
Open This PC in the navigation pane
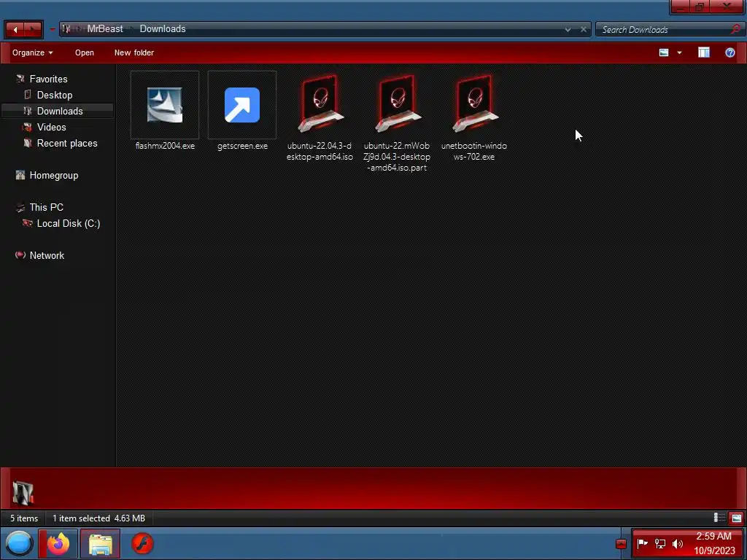coord(46,207)
